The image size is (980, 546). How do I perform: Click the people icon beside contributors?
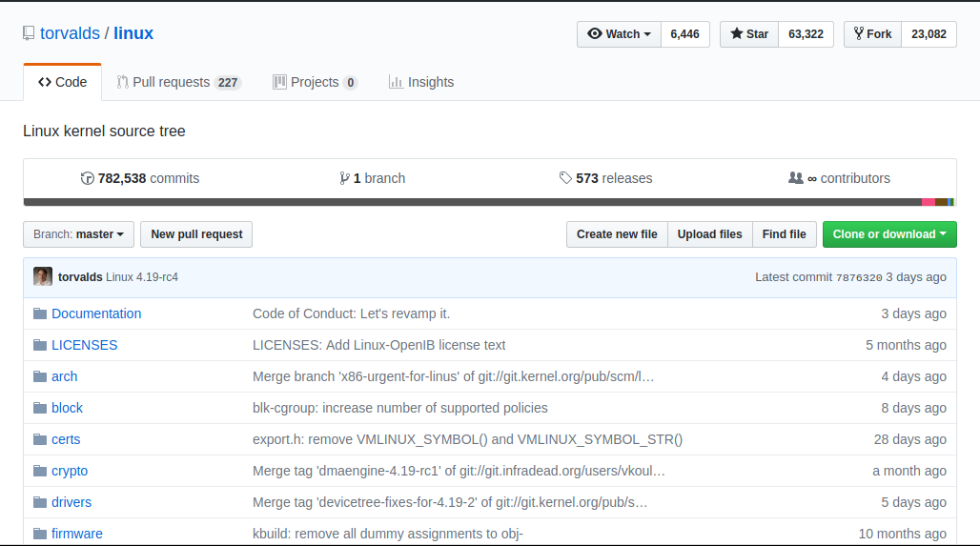pos(796,178)
